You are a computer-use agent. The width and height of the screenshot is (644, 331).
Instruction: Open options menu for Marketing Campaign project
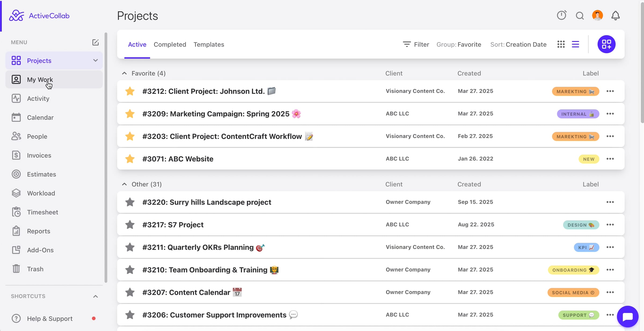tap(610, 114)
